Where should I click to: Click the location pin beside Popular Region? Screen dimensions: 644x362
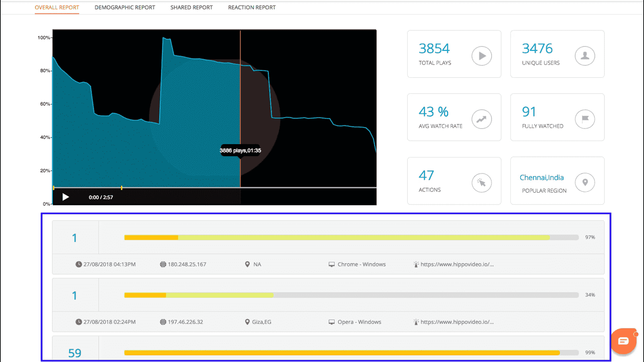[585, 183]
